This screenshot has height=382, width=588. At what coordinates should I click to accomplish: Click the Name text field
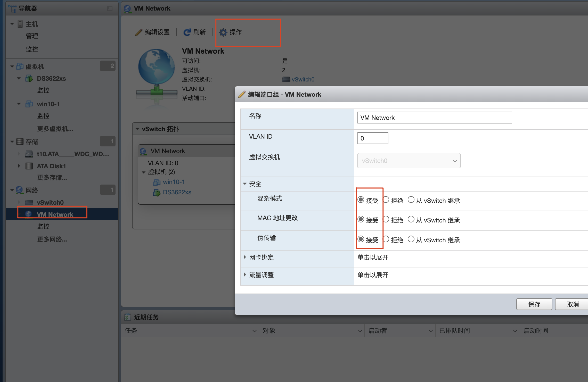434,118
